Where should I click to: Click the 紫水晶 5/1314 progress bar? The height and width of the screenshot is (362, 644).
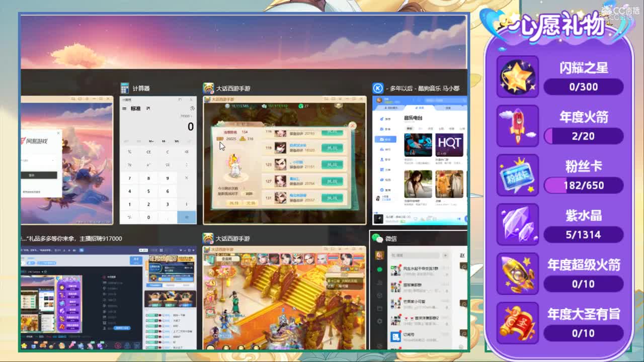coord(584,234)
